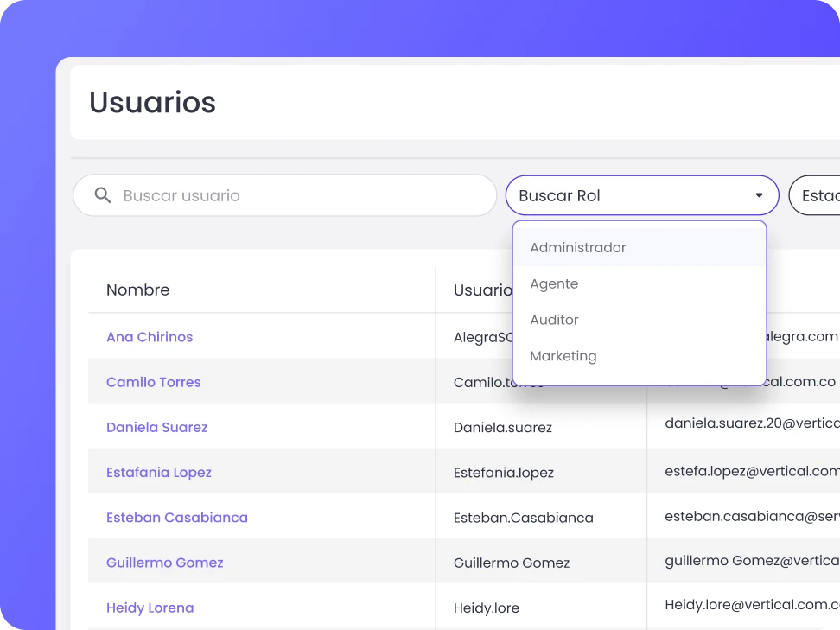Image resolution: width=840 pixels, height=630 pixels.
Task: Select Administrador from the role list
Action: pos(577,247)
